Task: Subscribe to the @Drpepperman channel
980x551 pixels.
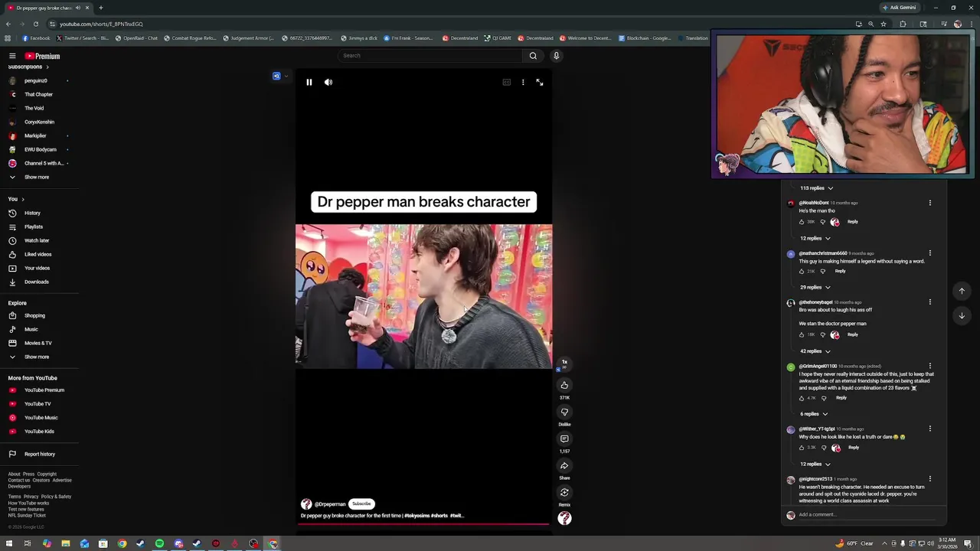Action: coord(361,504)
